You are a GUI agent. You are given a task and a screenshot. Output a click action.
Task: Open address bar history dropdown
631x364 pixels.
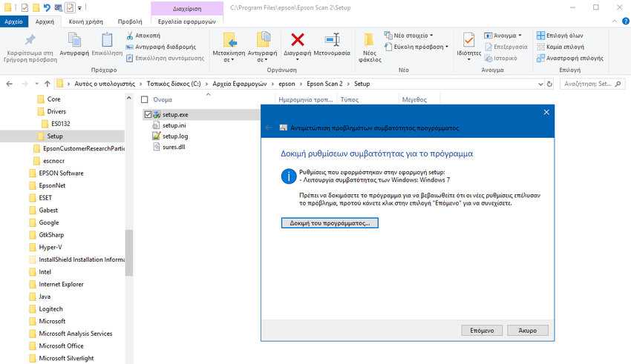click(x=540, y=84)
